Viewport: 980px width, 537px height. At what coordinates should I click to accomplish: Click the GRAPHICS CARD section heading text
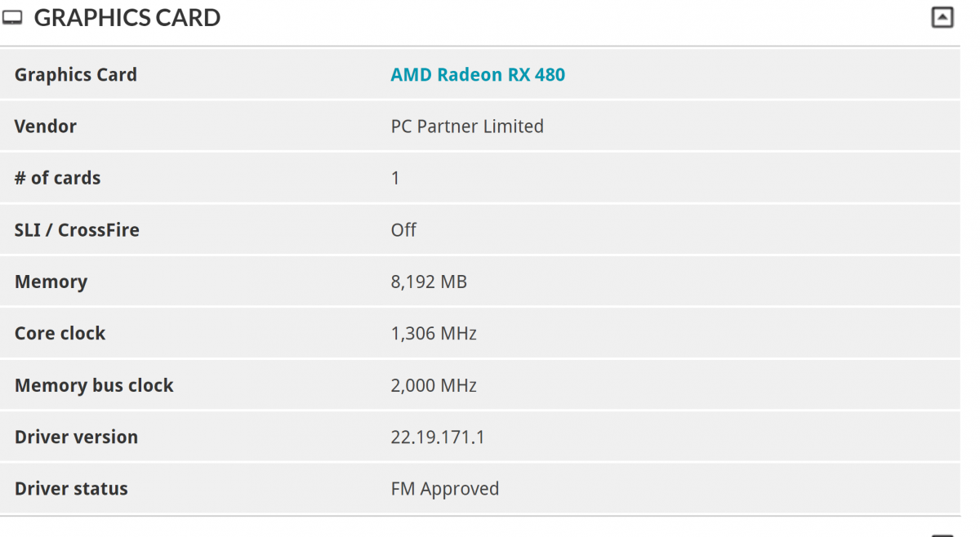(127, 18)
